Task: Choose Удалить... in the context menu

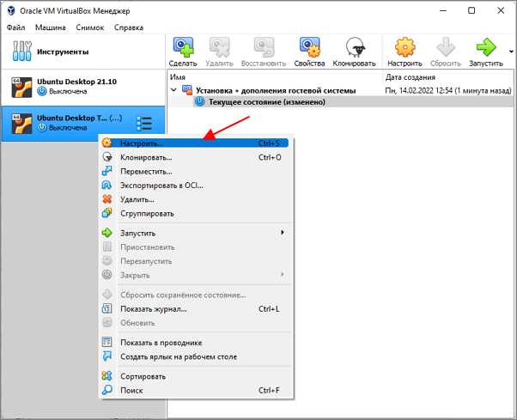Action: point(196,199)
